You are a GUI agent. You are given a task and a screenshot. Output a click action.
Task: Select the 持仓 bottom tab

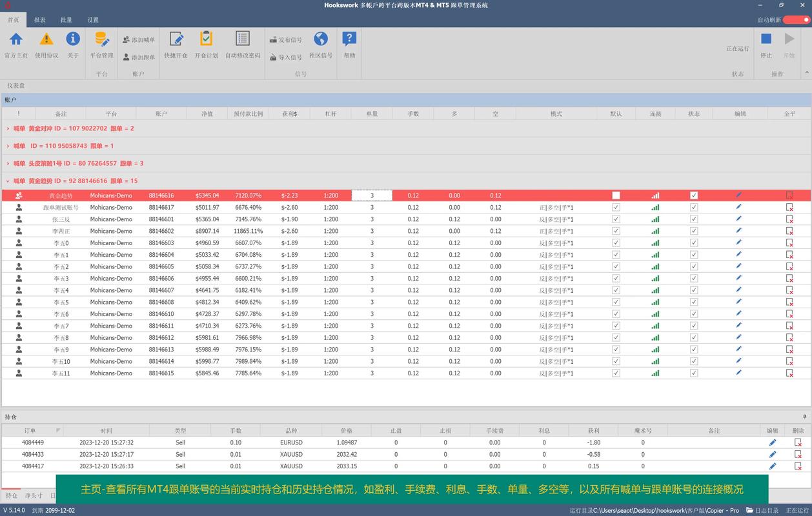(12, 495)
